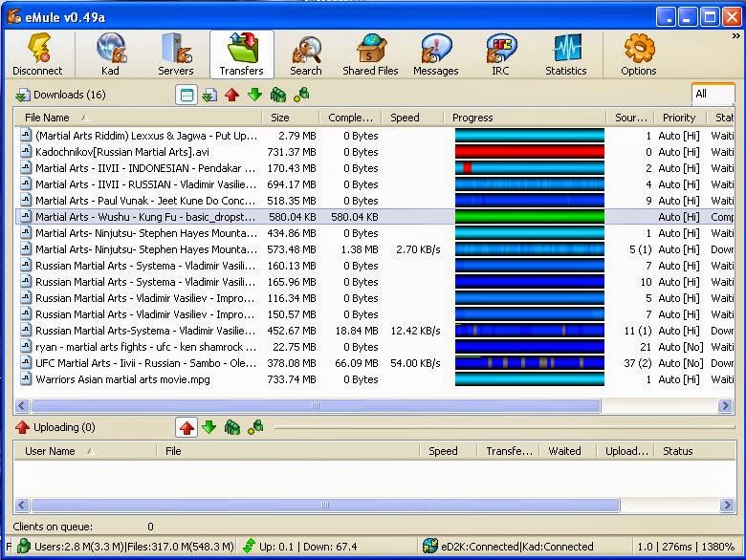This screenshot has height=560, width=746.
Task: Click downloads list scroll left arrow
Action: pyautogui.click(x=22, y=405)
